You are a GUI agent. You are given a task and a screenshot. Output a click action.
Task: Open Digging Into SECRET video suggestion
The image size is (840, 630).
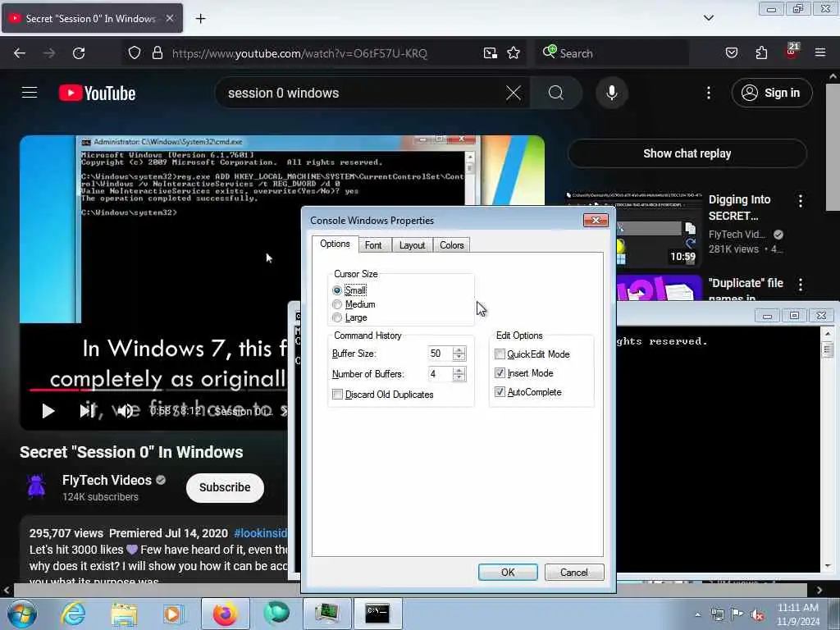(739, 208)
